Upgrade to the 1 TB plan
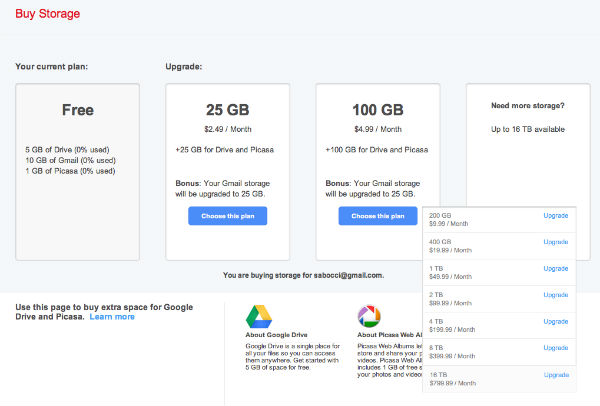Image resolution: width=600 pixels, height=406 pixels. (x=556, y=268)
